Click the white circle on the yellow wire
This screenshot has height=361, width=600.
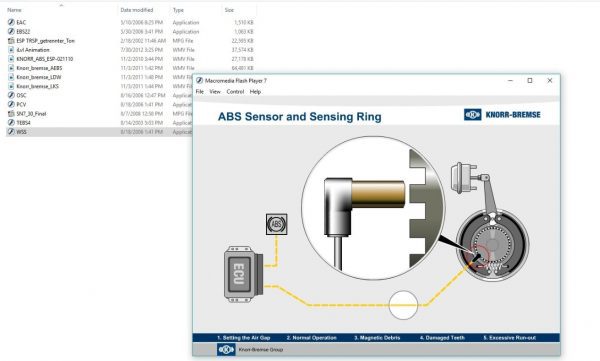point(403,305)
